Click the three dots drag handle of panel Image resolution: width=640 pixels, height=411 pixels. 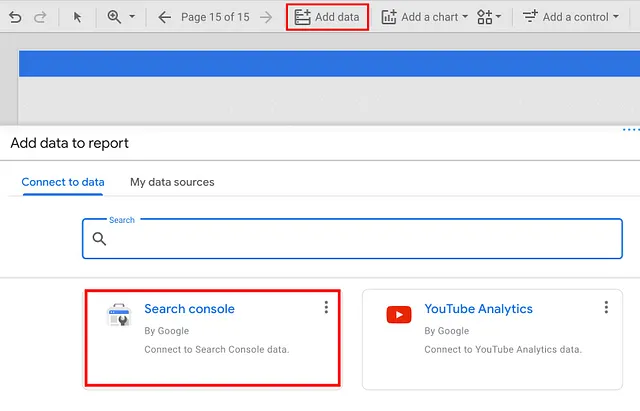631,130
